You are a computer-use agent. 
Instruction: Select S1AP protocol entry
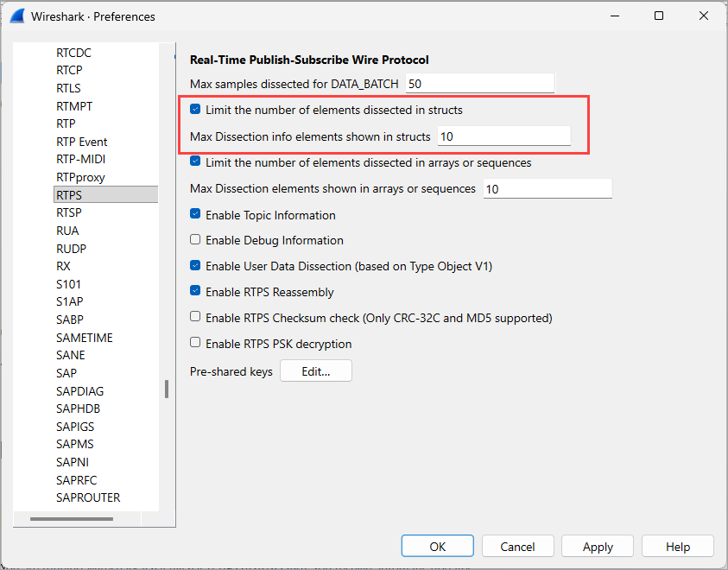point(70,301)
